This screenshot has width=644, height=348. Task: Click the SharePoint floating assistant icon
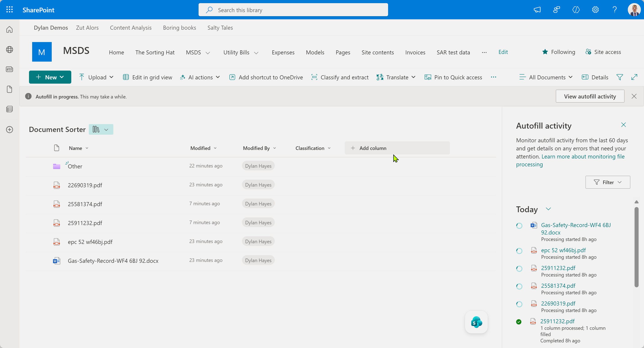(x=476, y=322)
